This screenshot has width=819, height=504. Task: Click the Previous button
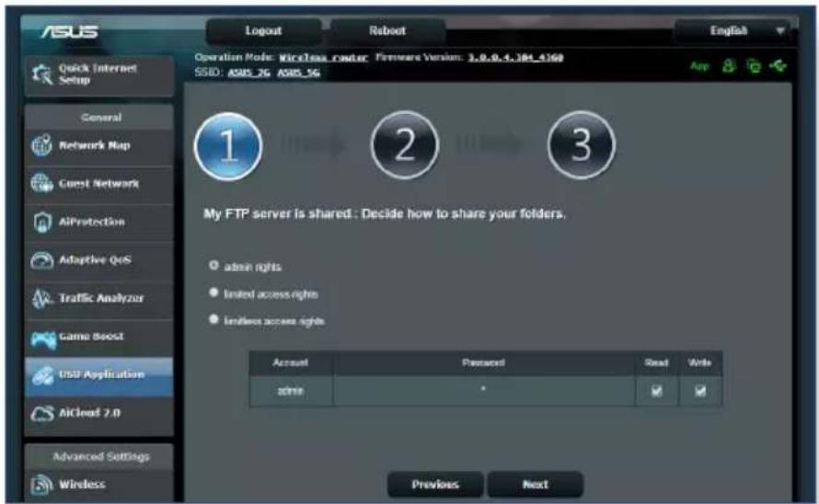(435, 484)
